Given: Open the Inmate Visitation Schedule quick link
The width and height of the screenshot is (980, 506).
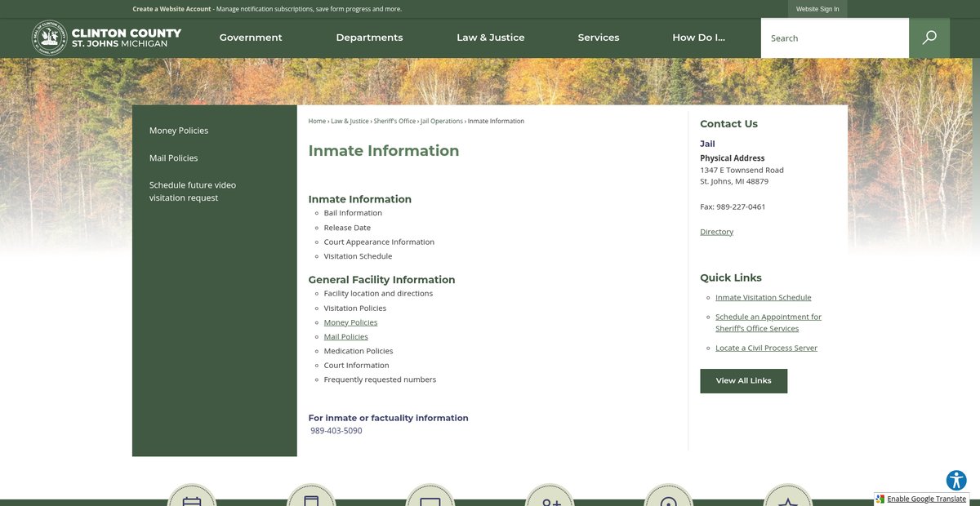Looking at the screenshot, I should click(763, 298).
